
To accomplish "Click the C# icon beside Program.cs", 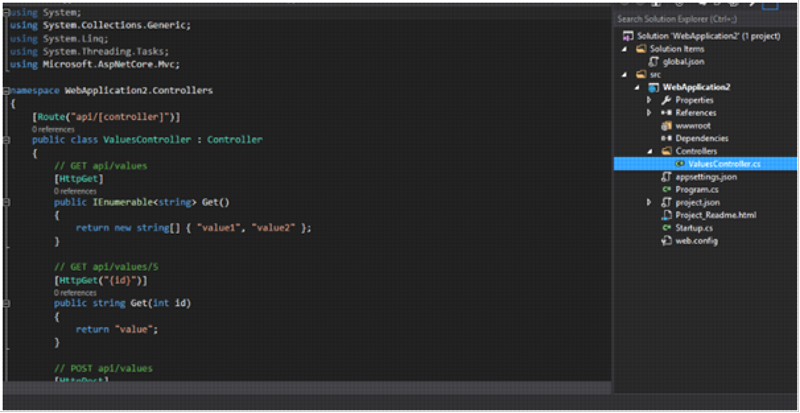I will (666, 189).
